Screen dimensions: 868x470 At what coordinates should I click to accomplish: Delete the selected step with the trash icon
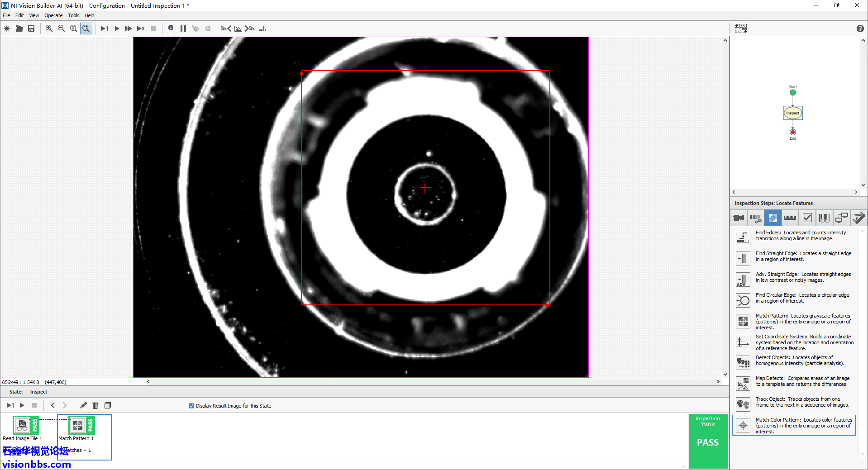click(95, 405)
